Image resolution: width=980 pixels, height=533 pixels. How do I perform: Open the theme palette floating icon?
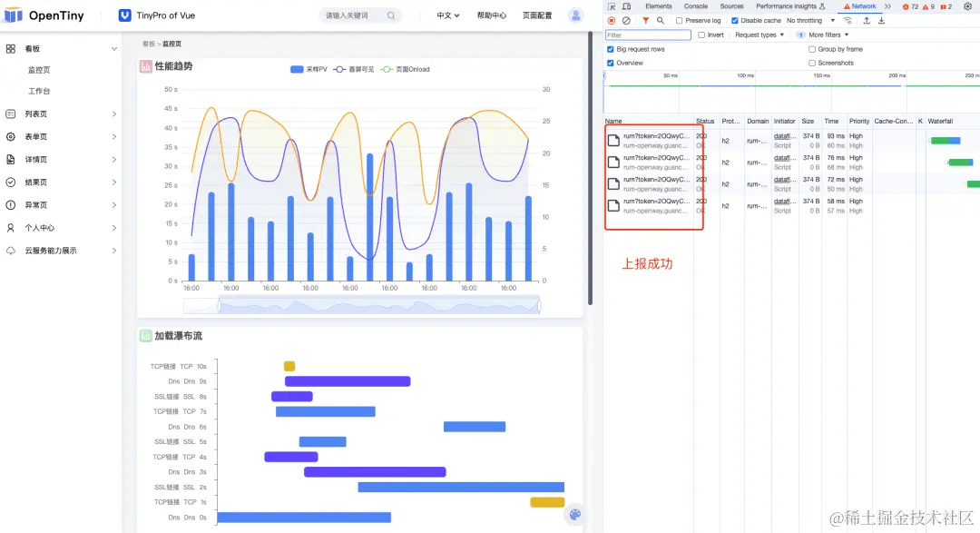pos(575,514)
